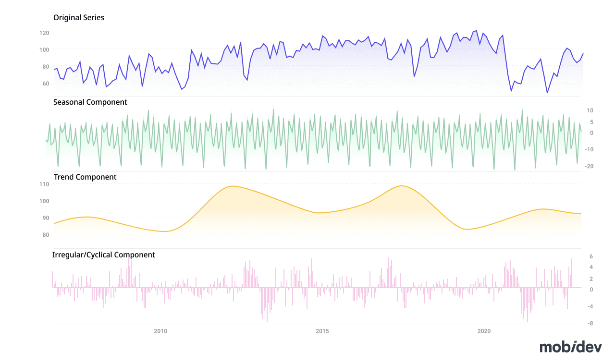Click the 2 label on Irregular axis
The height and width of the screenshot is (364, 615).
click(x=591, y=279)
